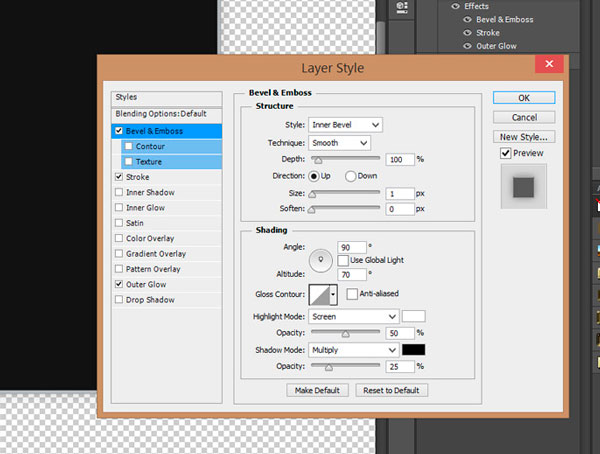
Task: Click the Angle value field
Action: pyautogui.click(x=352, y=247)
